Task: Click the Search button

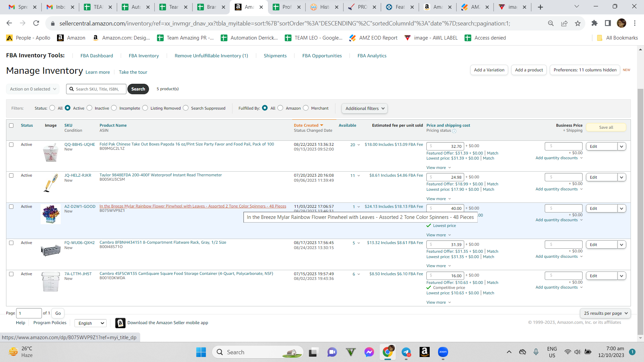Action: click(x=138, y=89)
